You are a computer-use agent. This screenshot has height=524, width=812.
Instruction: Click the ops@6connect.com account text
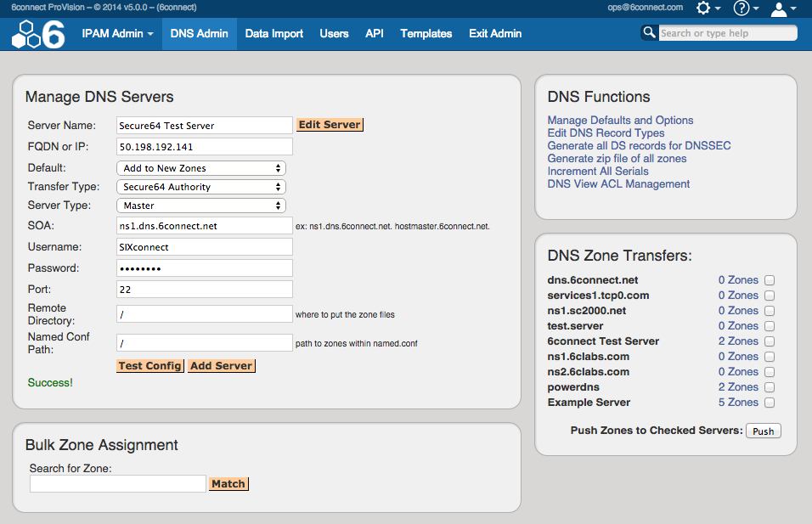(646, 8)
